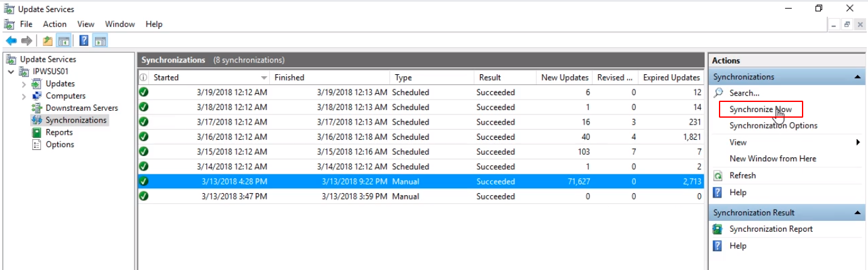
Task: Click Synchronize Now
Action: (760, 110)
